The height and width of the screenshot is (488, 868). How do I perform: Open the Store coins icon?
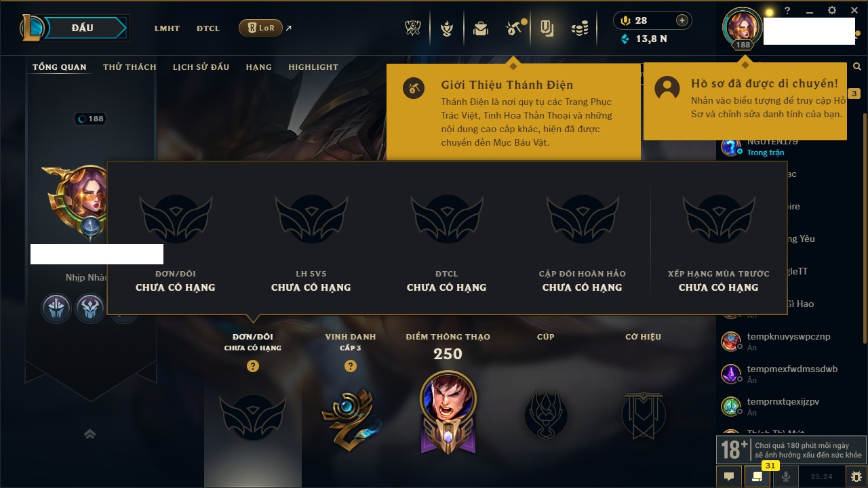click(x=579, y=28)
